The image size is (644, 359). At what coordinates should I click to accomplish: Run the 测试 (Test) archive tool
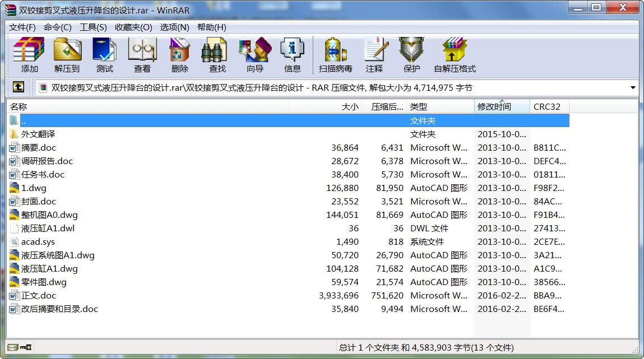coord(104,55)
